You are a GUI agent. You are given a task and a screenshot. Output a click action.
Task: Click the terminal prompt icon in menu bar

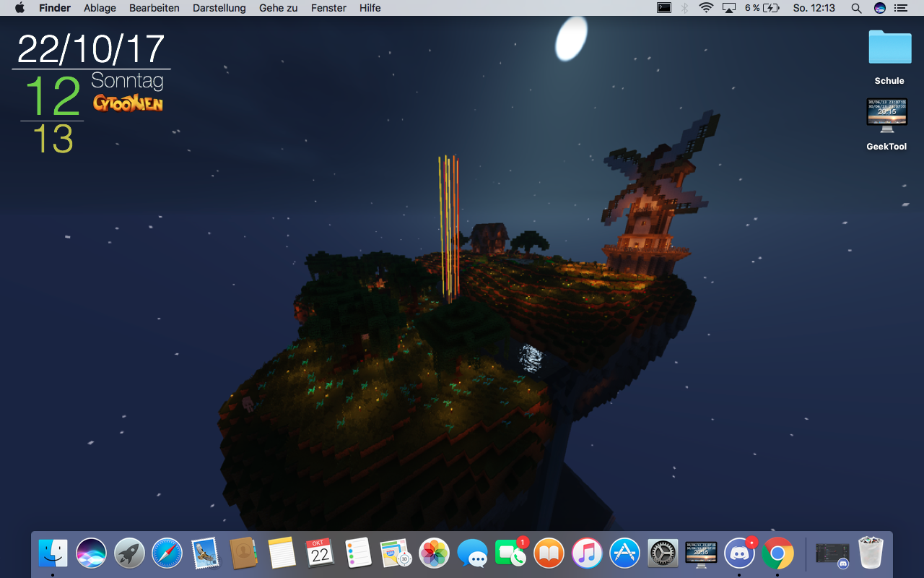coord(664,8)
